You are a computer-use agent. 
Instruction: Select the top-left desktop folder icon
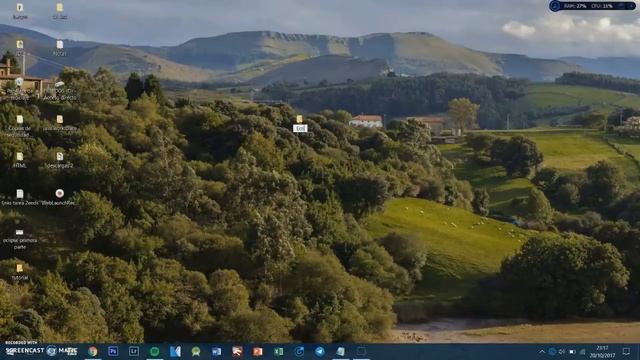pos(20,11)
